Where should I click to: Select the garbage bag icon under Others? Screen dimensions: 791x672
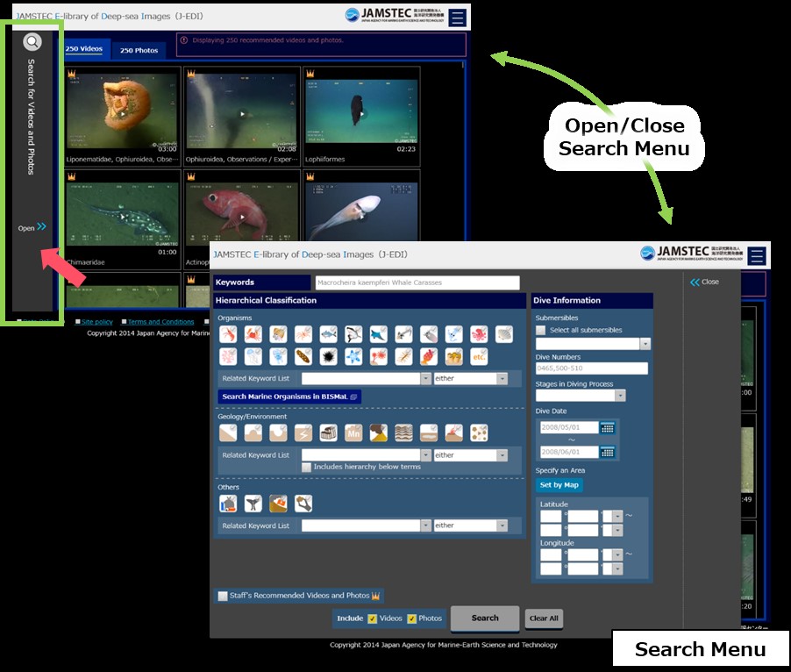(x=228, y=504)
